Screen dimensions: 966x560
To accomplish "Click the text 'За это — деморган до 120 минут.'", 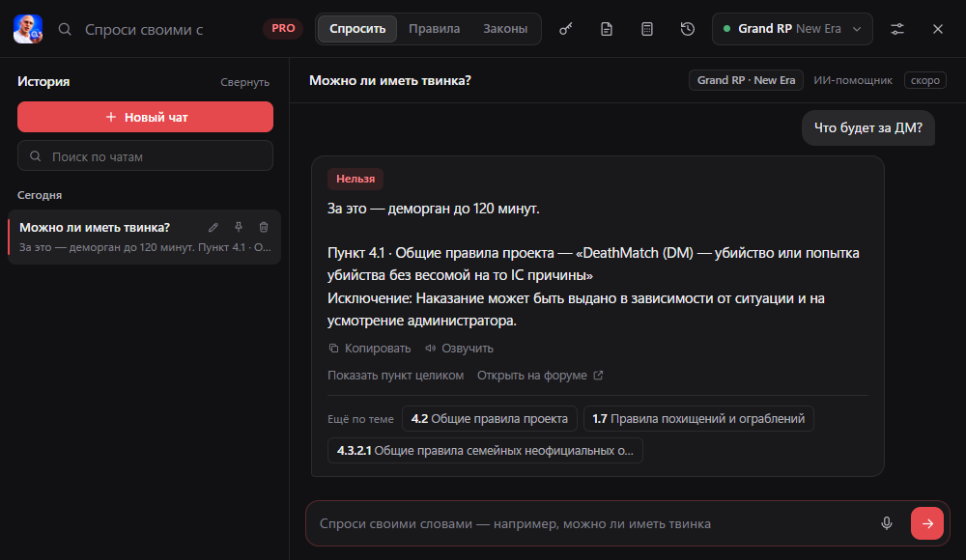I will [x=434, y=209].
